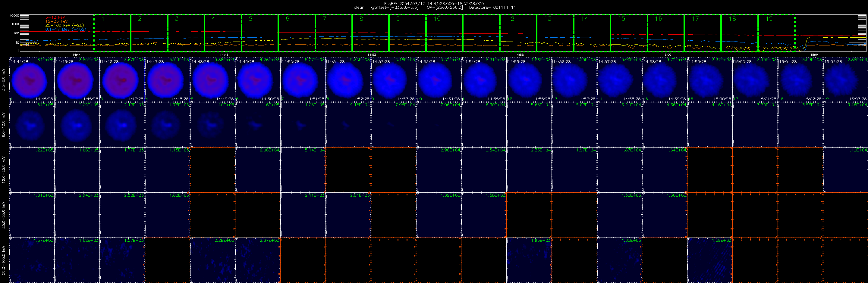868x283 pixels.
Task: Click the 3.0-6.0 keV image starting 14:58:28
Action: tap(665, 79)
